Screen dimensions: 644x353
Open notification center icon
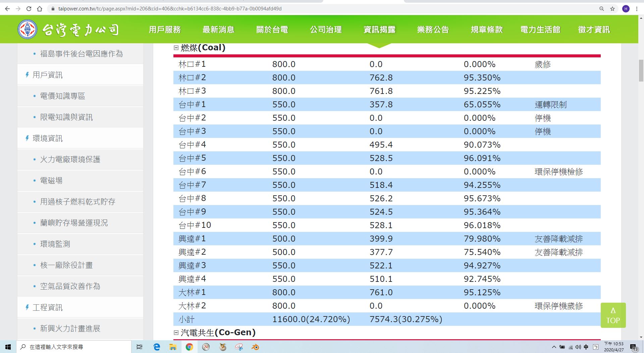pos(634,347)
